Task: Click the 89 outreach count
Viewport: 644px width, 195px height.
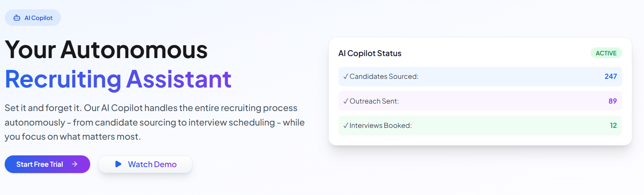Action: point(613,101)
